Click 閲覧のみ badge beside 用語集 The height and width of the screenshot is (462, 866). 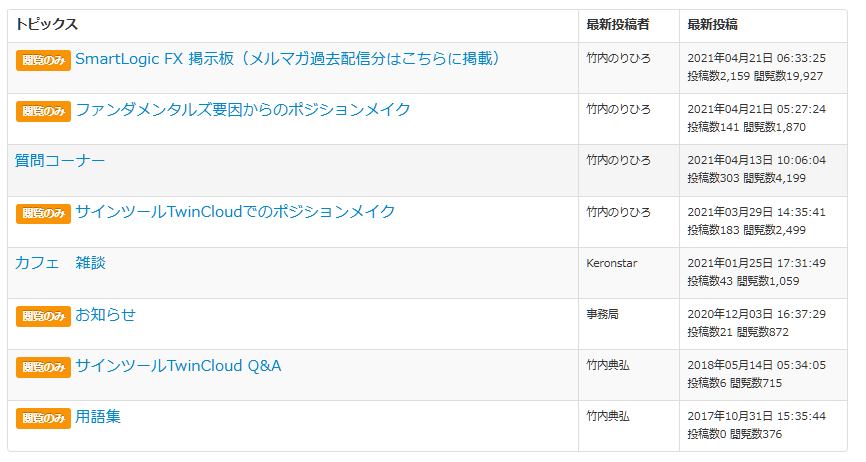click(44, 418)
